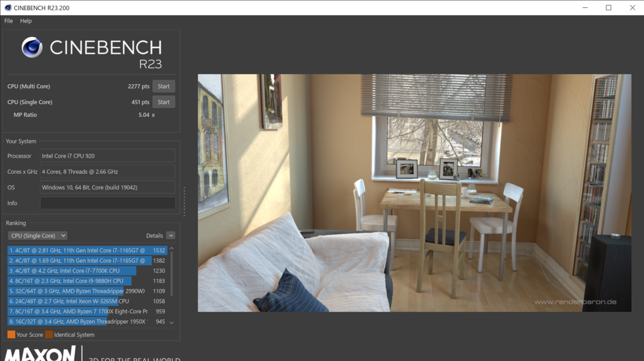Select ranking row 5 Threadripper 2990WX
Image resolution: width=644 pixels, height=361 pixels.
click(87, 291)
